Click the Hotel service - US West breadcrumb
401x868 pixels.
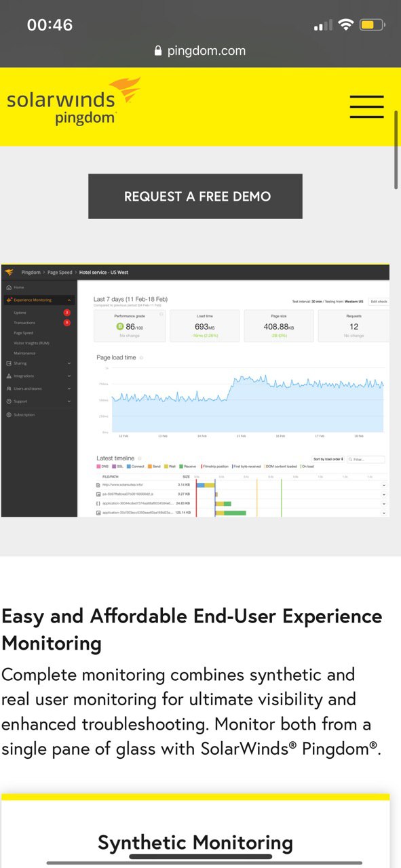pyautogui.click(x=104, y=272)
